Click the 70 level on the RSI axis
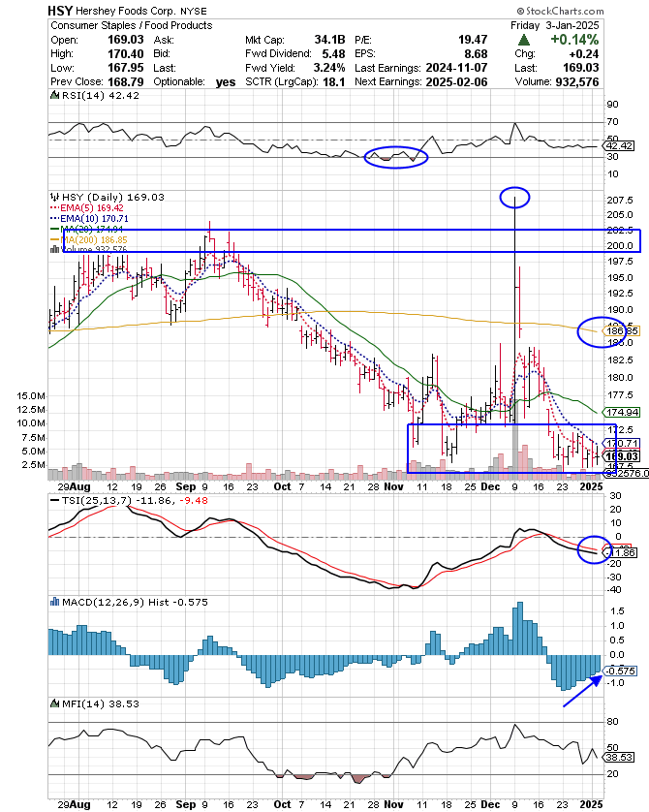 612,122
